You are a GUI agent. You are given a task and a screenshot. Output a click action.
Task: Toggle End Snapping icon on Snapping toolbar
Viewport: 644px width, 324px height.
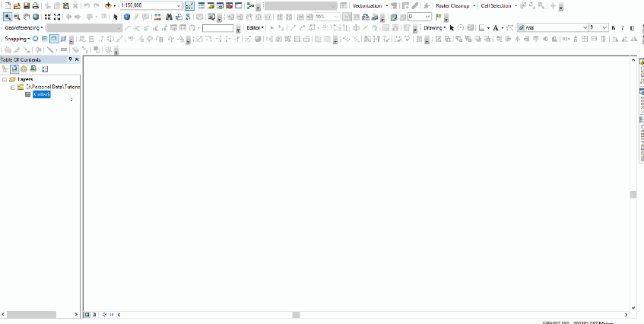(45, 39)
